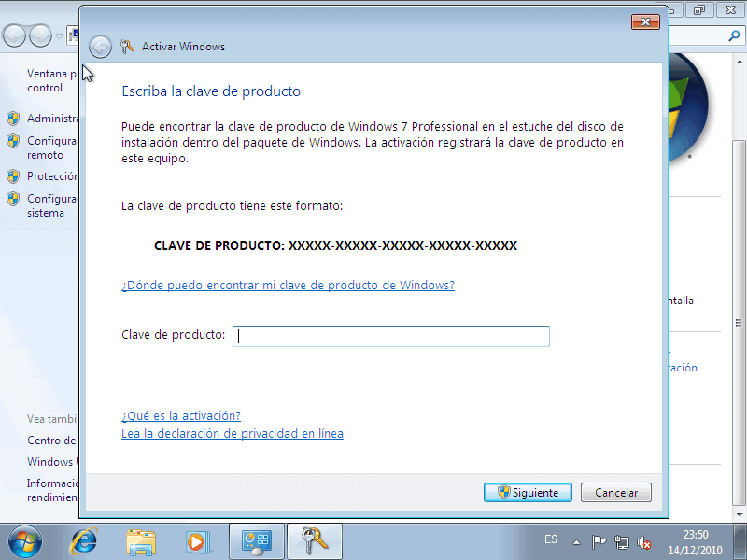This screenshot has height=560, width=747.
Task: Show hidden tray icons arrow
Action: click(x=576, y=542)
